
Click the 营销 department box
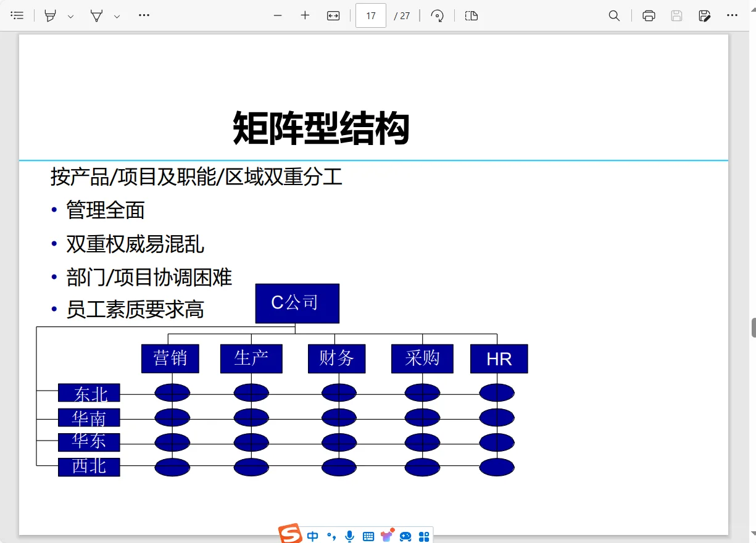170,359
